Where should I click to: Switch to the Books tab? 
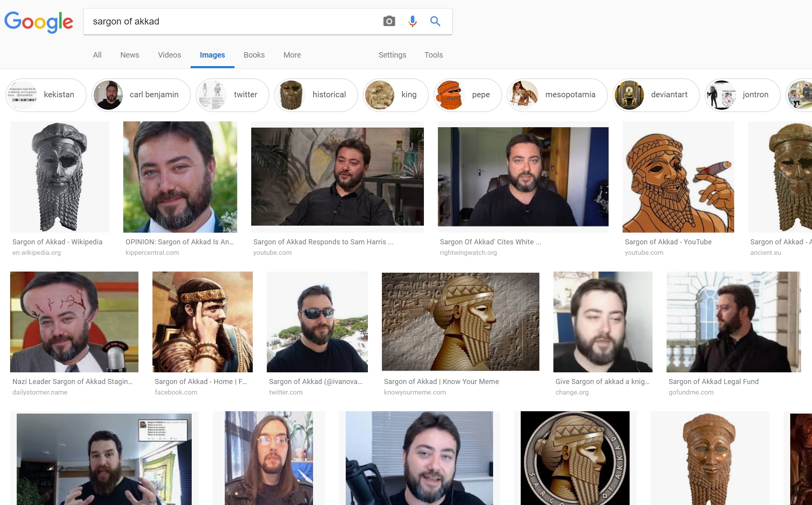[254, 55]
